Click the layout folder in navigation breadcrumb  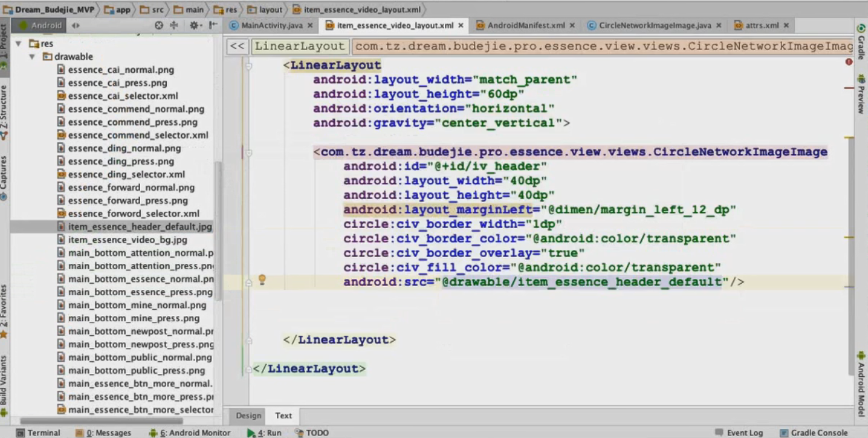click(265, 10)
